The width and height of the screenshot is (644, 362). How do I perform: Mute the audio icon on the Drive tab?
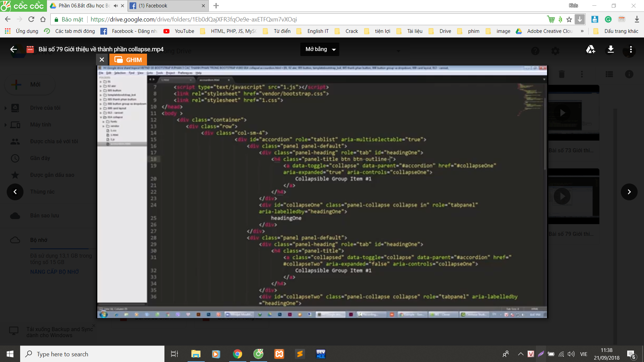point(116,6)
